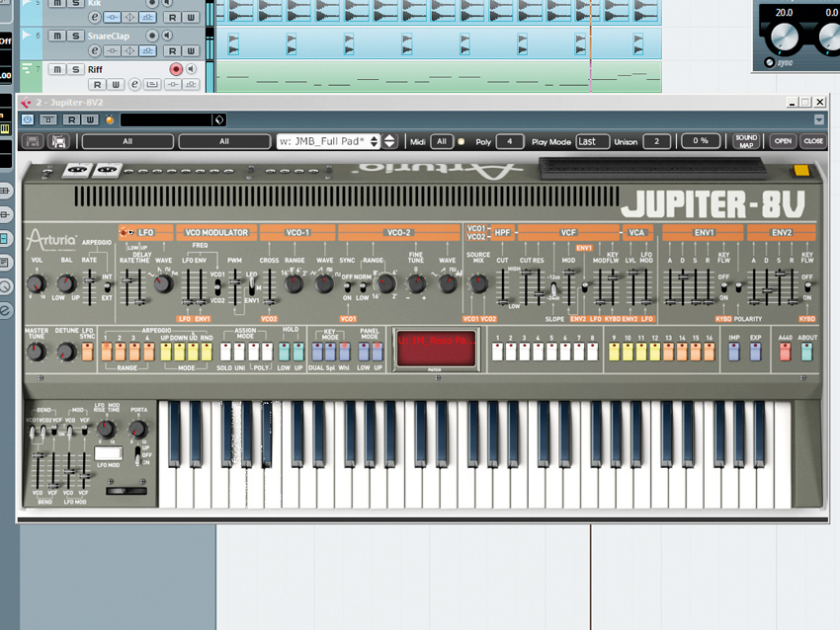Toggle VCF slope 12dB/24dB switch
This screenshot has width=840, height=630.
[x=553, y=289]
